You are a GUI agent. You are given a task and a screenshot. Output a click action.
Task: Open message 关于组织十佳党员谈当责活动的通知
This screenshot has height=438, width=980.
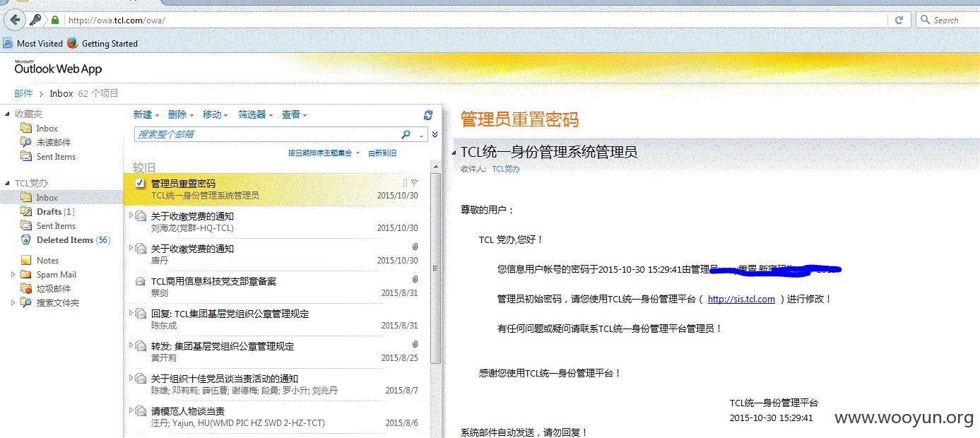click(277, 384)
